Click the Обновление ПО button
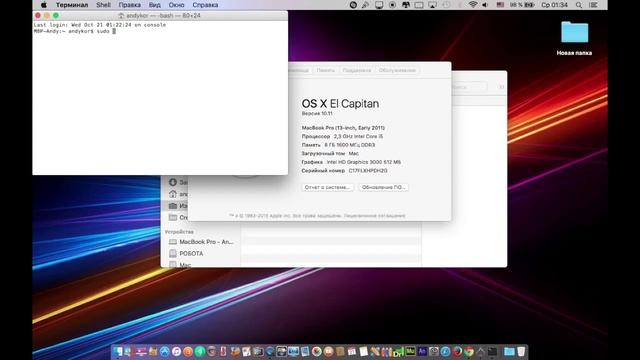Image resolution: width=640 pixels, height=360 pixels. pyautogui.click(x=383, y=187)
